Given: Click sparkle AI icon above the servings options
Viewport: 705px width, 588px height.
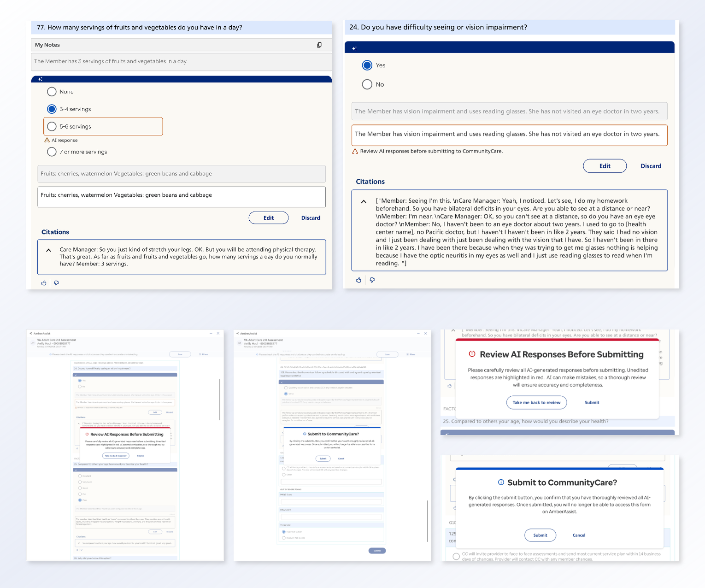Looking at the screenshot, I should [40, 79].
